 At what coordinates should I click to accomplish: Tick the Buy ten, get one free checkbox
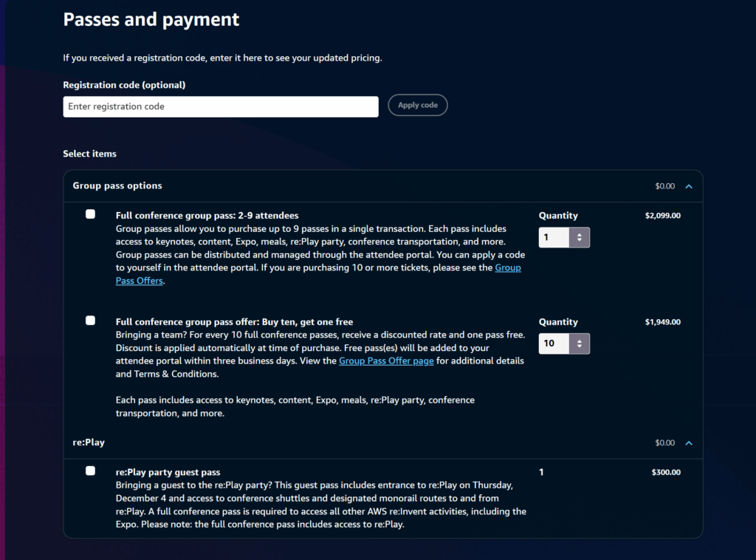click(x=90, y=321)
